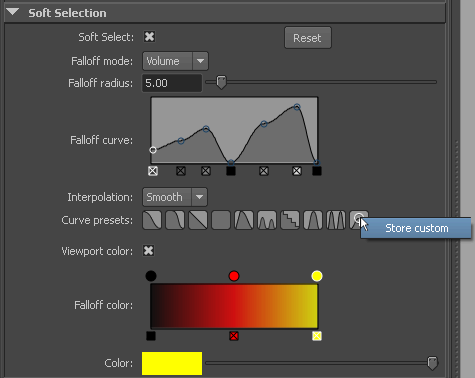The image size is (475, 378).
Task: Delete the red falloff color stop
Action: (234, 336)
